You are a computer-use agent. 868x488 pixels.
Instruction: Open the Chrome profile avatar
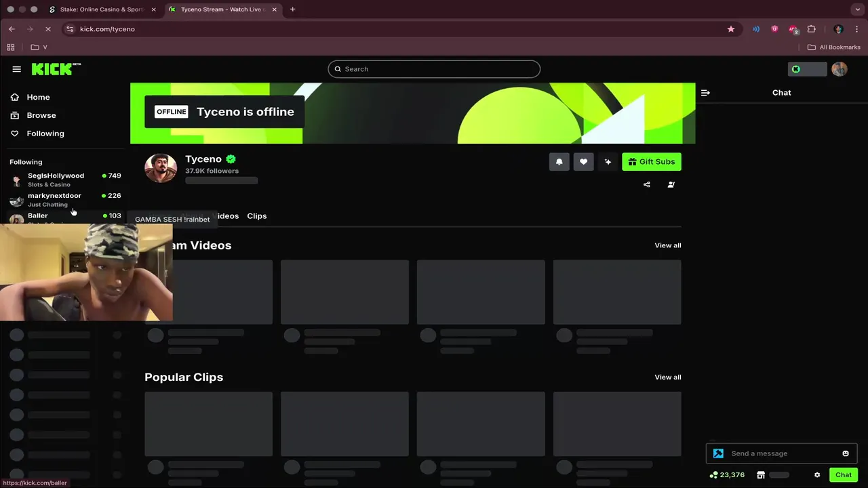(x=838, y=29)
